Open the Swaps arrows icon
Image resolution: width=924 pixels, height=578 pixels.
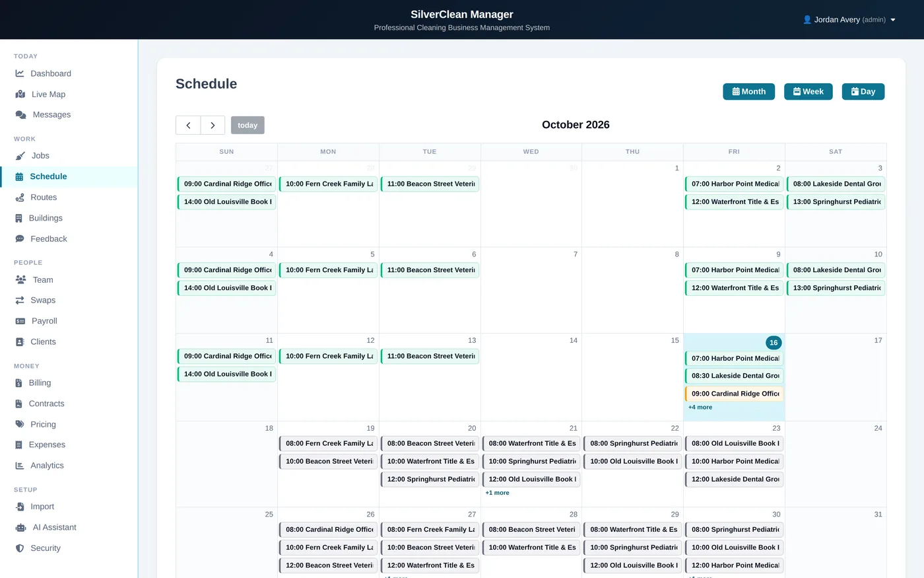click(x=20, y=301)
